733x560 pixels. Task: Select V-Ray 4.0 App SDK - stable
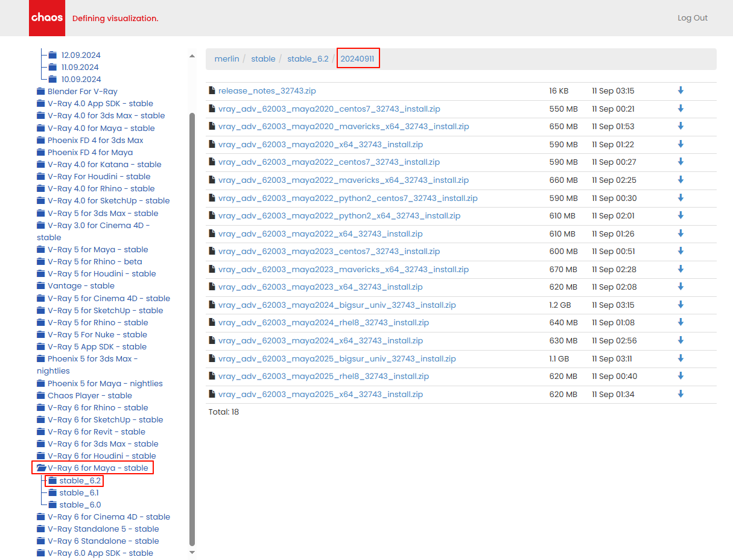pos(100,104)
